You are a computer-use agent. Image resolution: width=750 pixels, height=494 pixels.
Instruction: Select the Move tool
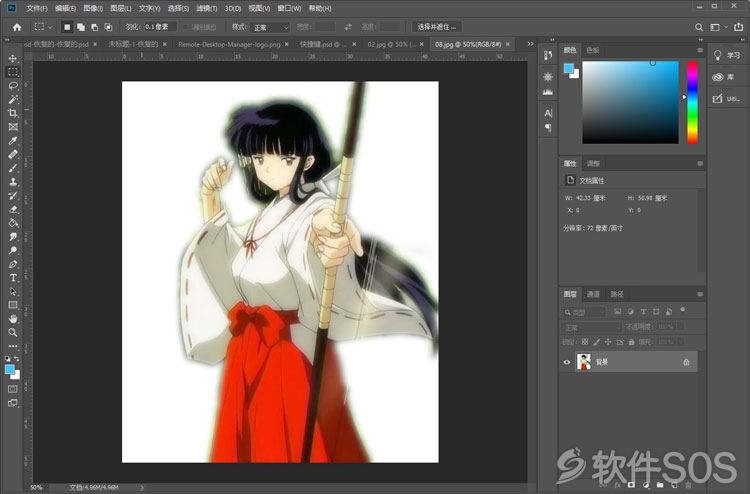tap(13, 58)
